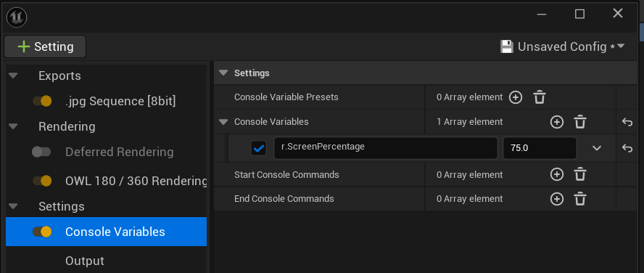Toggle the Console Variables setting switch
The width and height of the screenshot is (644, 273).
42,232
